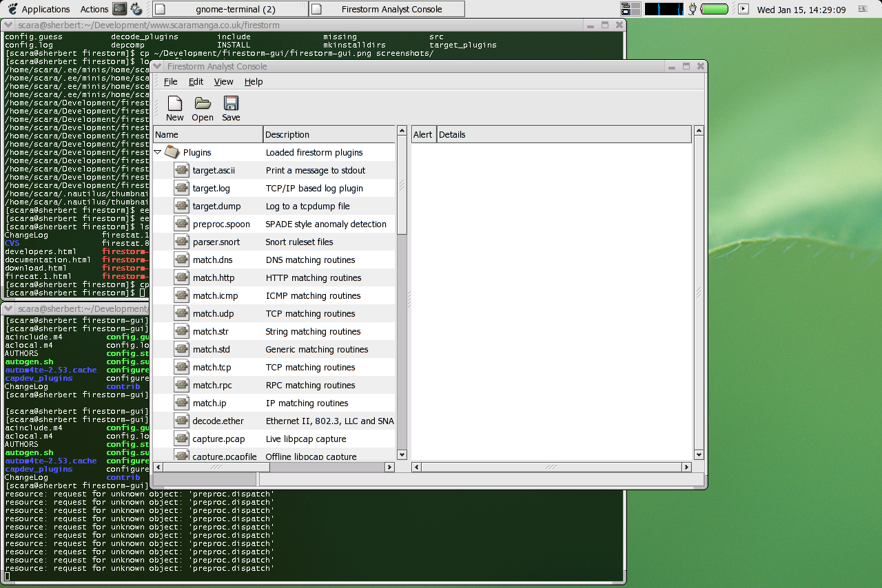Sort by the Description column header
The image size is (882, 588).
pyautogui.click(x=329, y=134)
